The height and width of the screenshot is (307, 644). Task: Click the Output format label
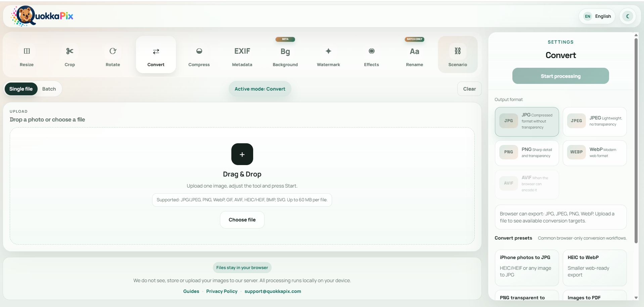(509, 99)
